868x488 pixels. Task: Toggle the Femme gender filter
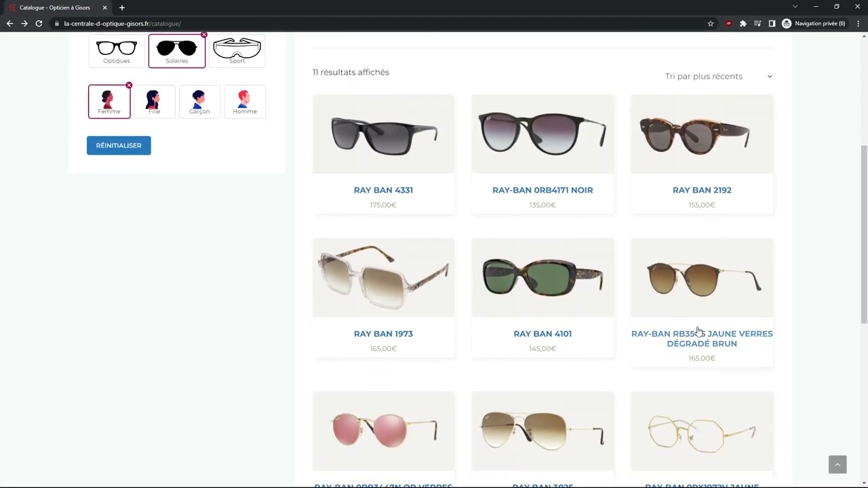[109, 102]
